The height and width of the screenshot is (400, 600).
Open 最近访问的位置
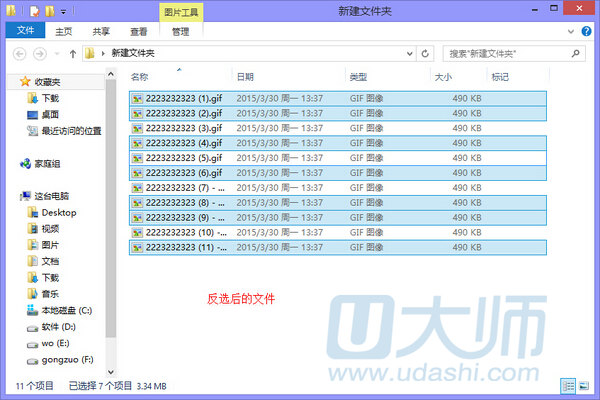pyautogui.click(x=71, y=131)
